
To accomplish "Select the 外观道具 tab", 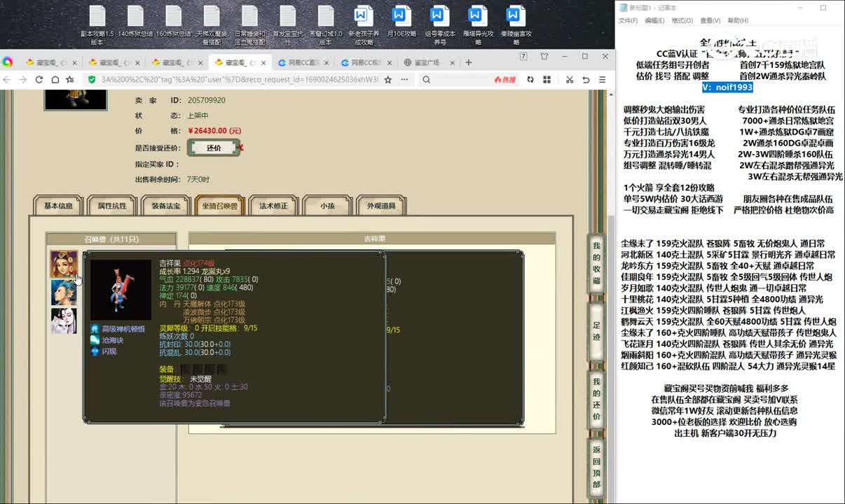I will (x=381, y=206).
